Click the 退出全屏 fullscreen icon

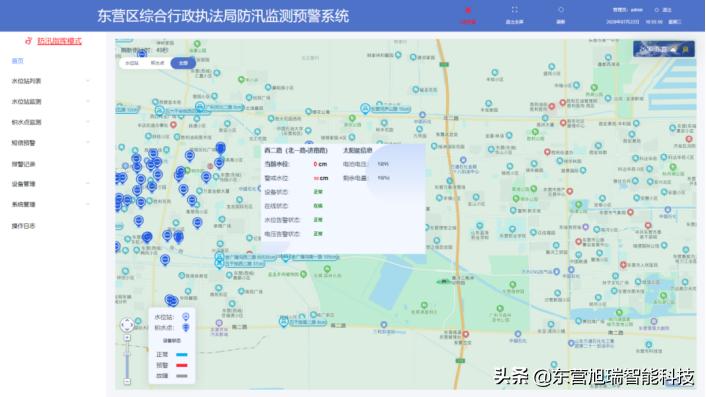(515, 10)
